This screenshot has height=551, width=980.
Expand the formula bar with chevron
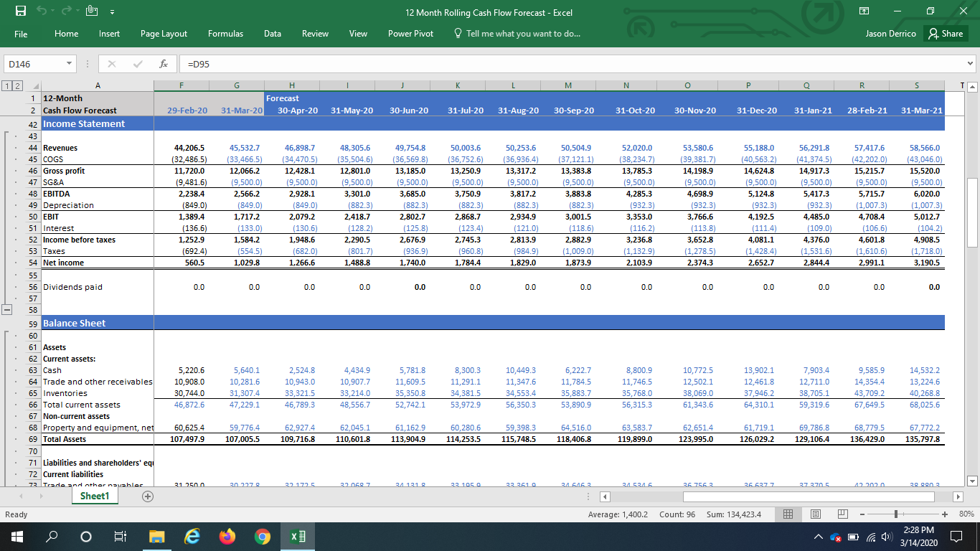tap(971, 64)
